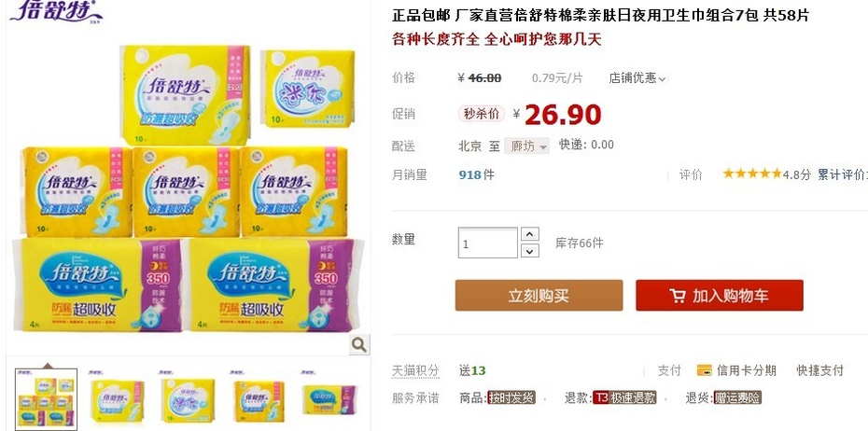Click the shopping cart icon in red button
Viewport: 868px width, 431px height.
pyautogui.click(x=677, y=296)
